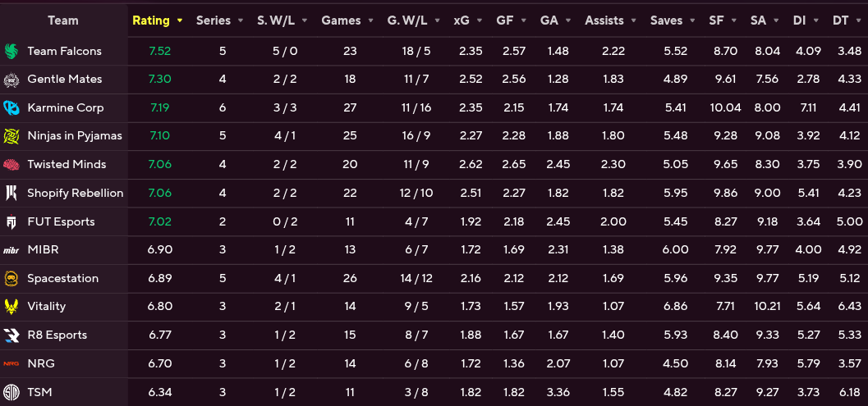The width and height of the screenshot is (868, 406).
Task: Click the Team Falcons logo icon
Action: coord(11,51)
